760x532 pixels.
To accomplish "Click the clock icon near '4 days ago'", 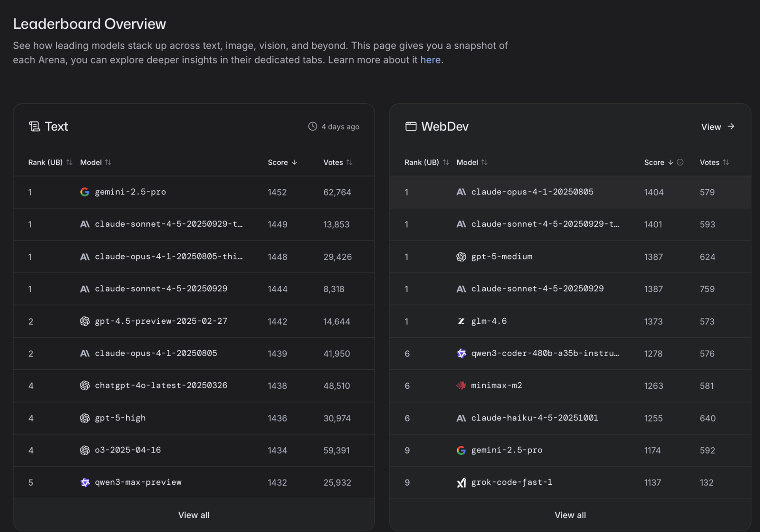I will (313, 126).
